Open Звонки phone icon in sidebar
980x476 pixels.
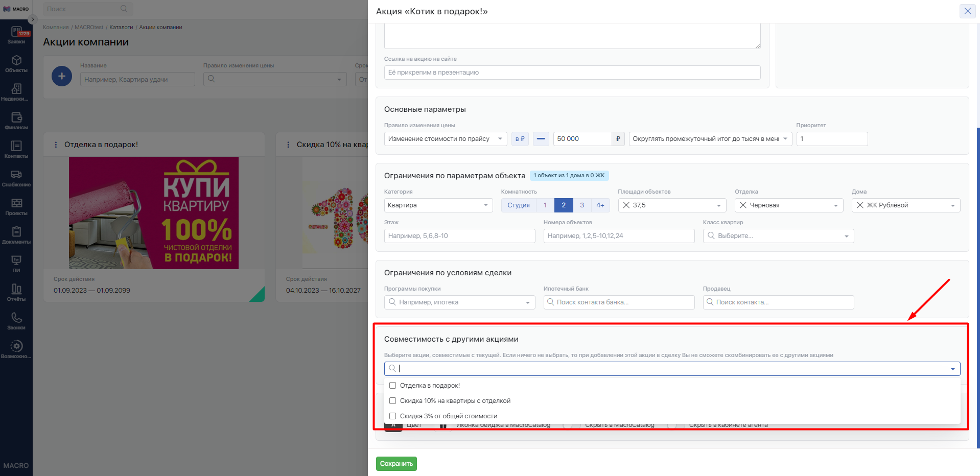tap(16, 321)
